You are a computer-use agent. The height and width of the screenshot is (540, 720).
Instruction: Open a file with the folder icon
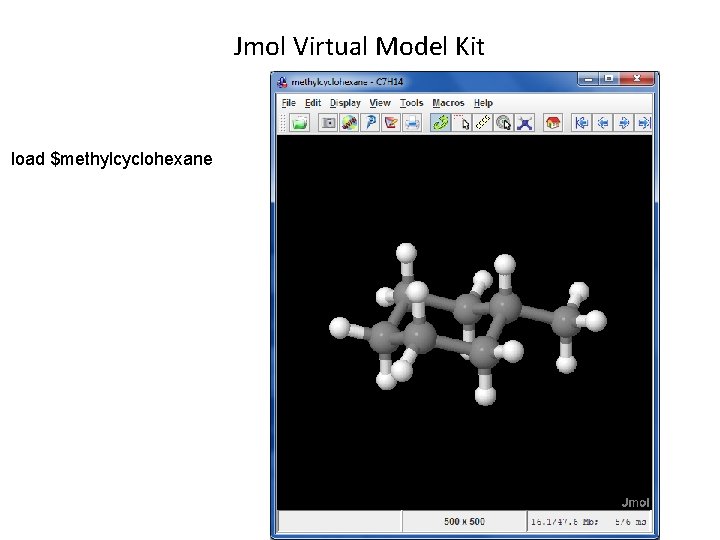click(x=299, y=123)
